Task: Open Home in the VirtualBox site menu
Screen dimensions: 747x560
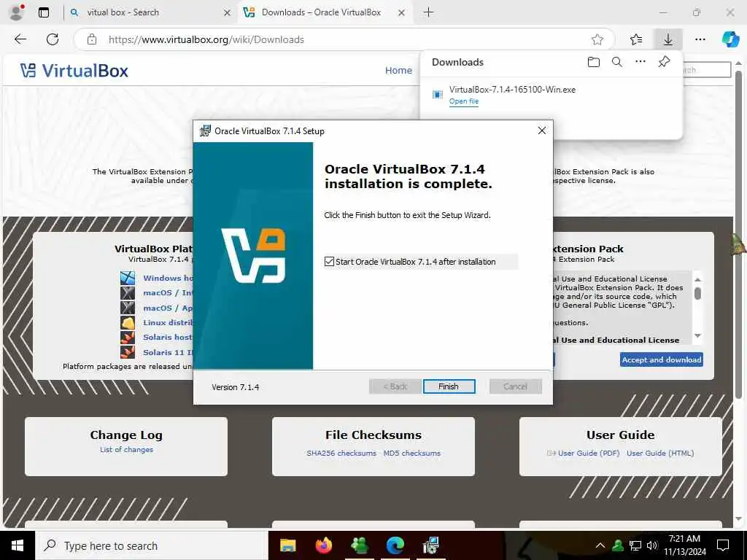Action: pos(398,71)
